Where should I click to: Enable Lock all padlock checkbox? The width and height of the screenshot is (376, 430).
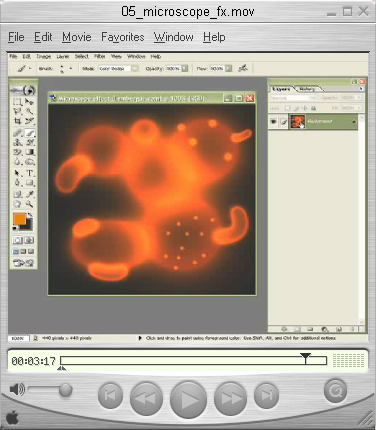[313, 108]
